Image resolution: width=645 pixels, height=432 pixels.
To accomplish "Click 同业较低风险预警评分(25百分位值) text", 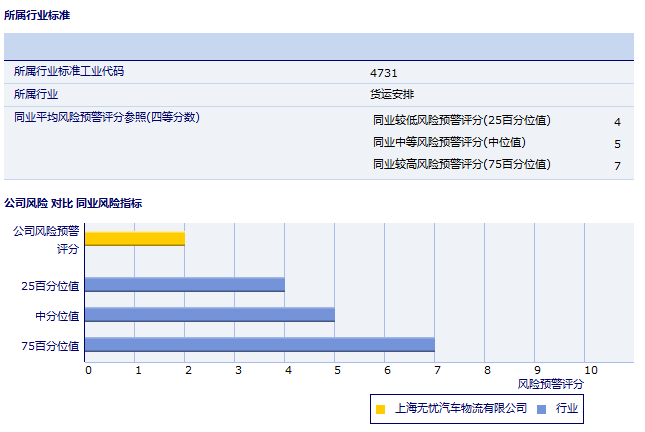I will 461,120.
